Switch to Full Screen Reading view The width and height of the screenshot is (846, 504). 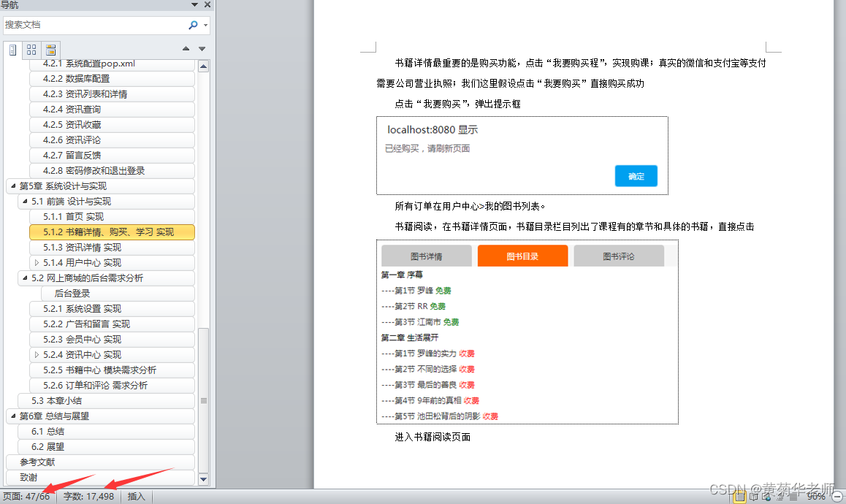click(x=753, y=497)
